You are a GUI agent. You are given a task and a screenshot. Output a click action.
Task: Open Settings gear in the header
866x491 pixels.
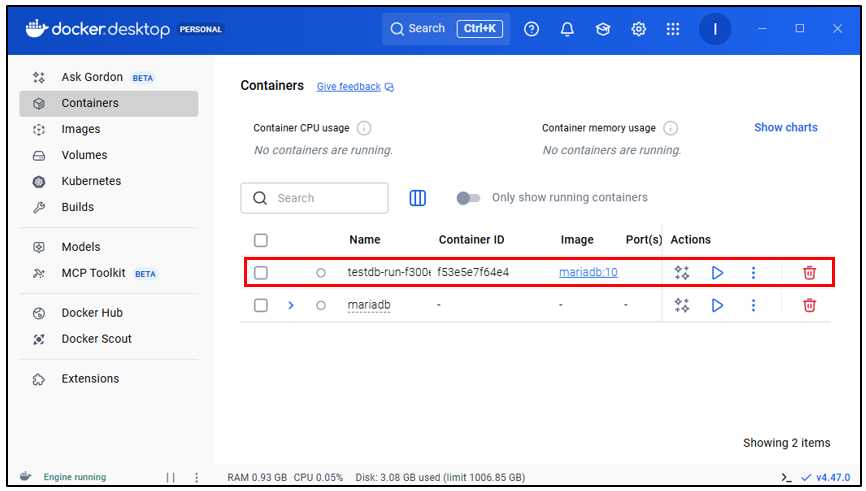coord(638,29)
